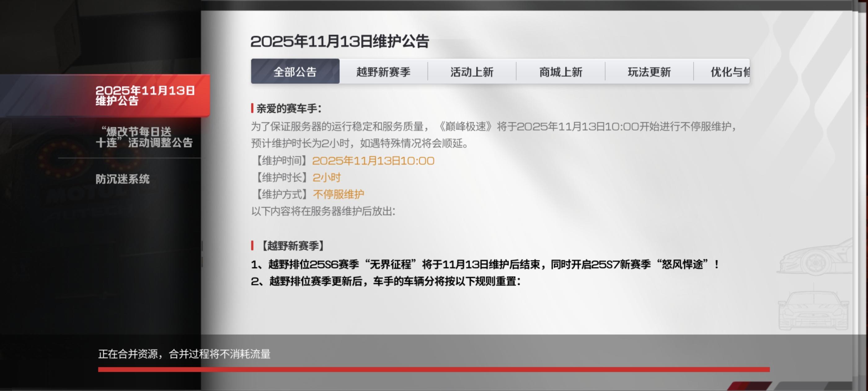Click the red marker beside 亲爱的赛车手

252,108
